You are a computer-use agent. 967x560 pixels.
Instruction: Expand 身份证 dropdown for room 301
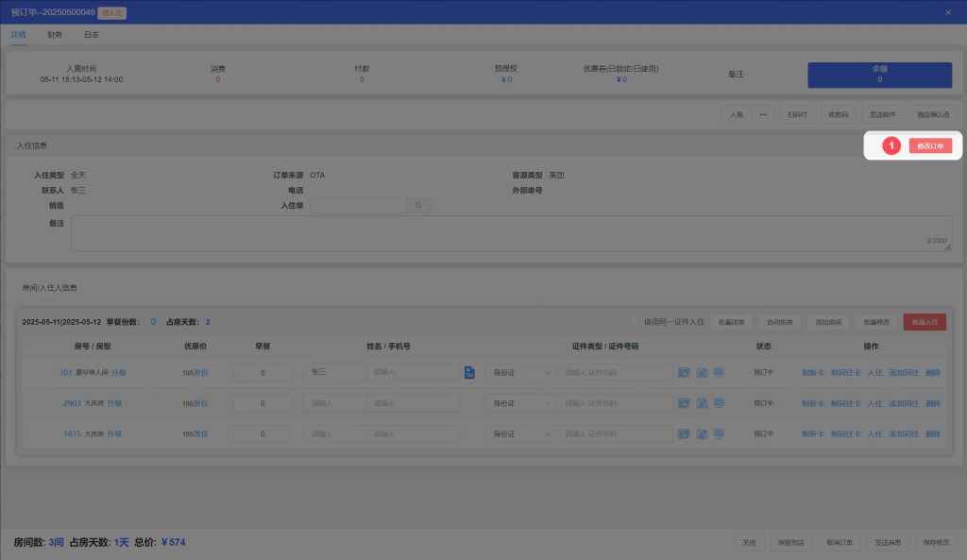pos(519,373)
